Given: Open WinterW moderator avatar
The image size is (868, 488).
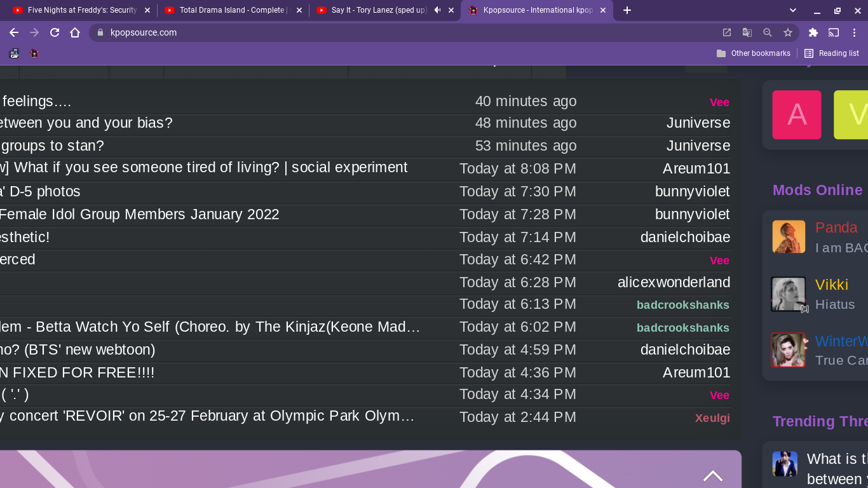Looking at the screenshot, I should click(x=789, y=350).
